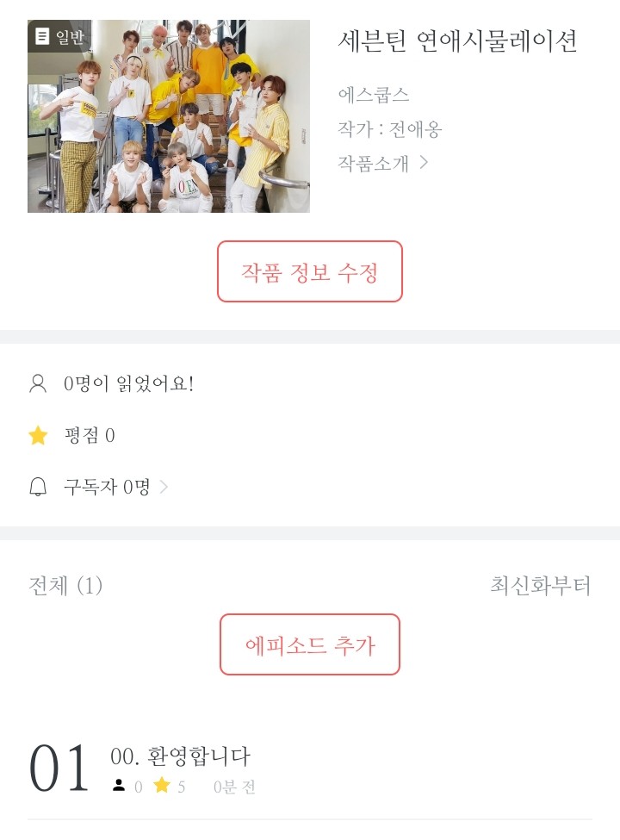620x840 pixels.
Task: Open the 작품소개 chevron arrow
Action: tap(424, 162)
